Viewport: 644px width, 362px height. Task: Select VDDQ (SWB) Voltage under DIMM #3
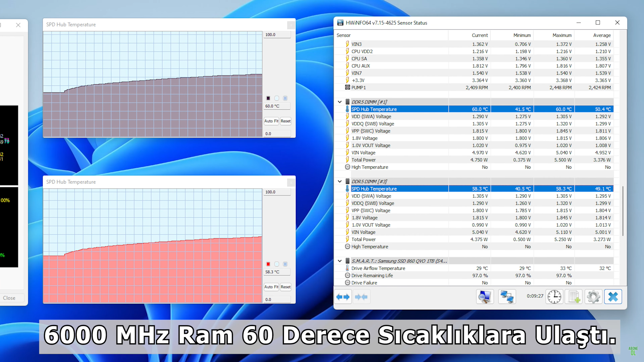474,203
